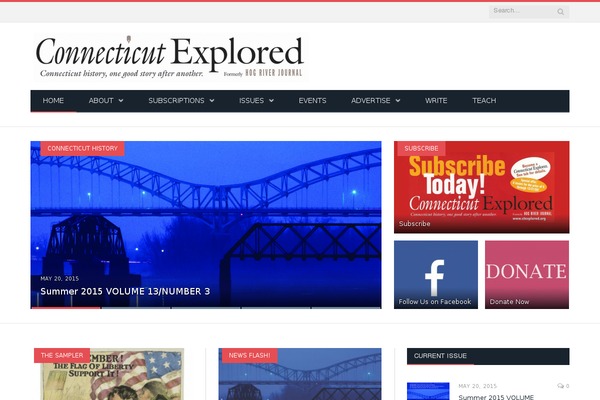Click the Donate Now tile

(x=527, y=274)
